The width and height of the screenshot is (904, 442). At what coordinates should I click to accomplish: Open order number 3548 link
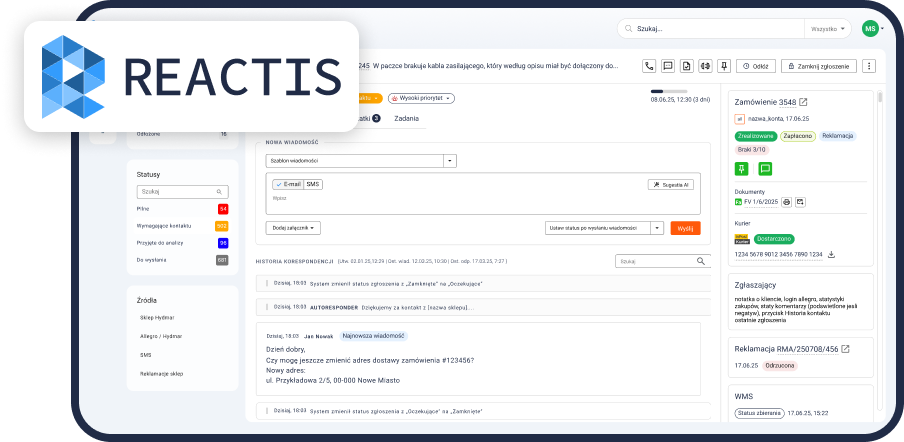pos(787,102)
